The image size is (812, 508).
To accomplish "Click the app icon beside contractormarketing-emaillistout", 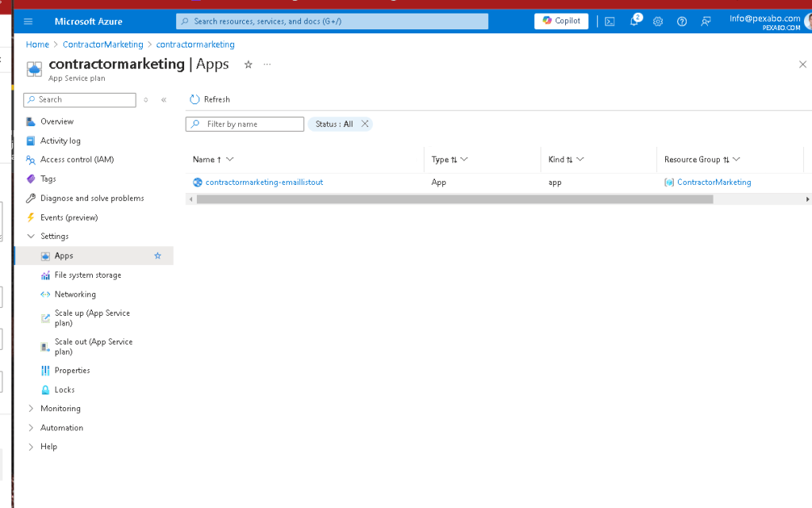I will pyautogui.click(x=198, y=183).
